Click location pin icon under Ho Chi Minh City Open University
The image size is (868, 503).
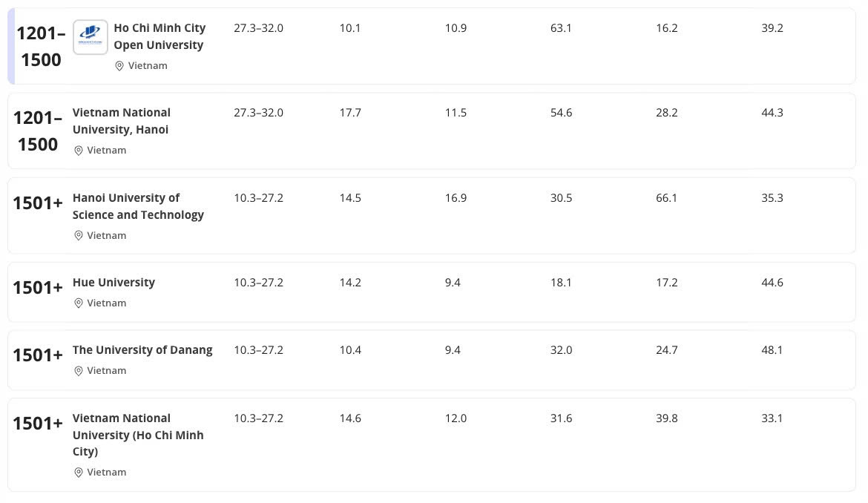coord(119,66)
